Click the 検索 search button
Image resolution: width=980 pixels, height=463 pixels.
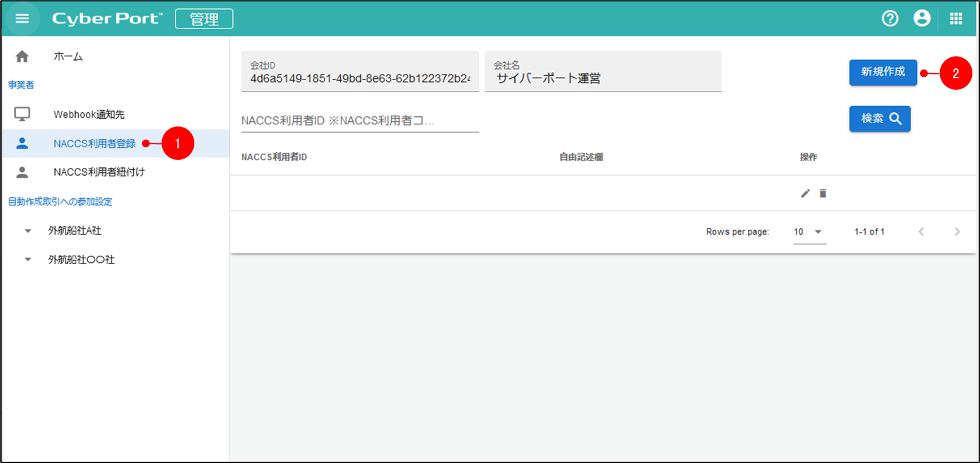click(879, 119)
